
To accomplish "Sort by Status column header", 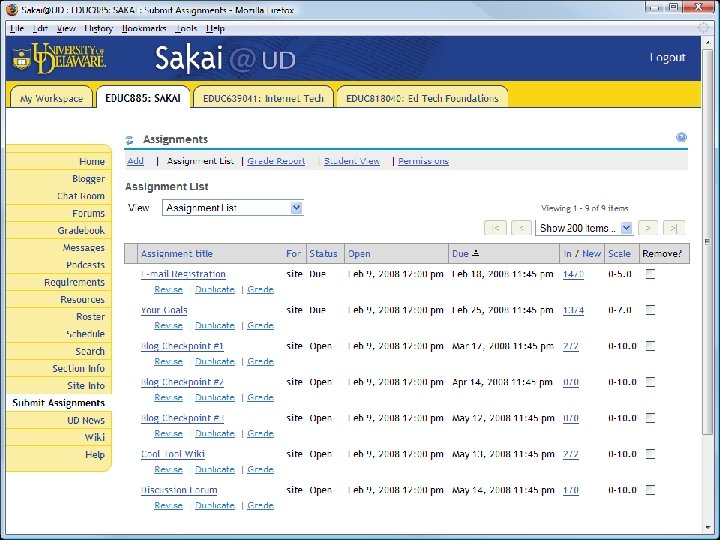I will (x=323, y=253).
